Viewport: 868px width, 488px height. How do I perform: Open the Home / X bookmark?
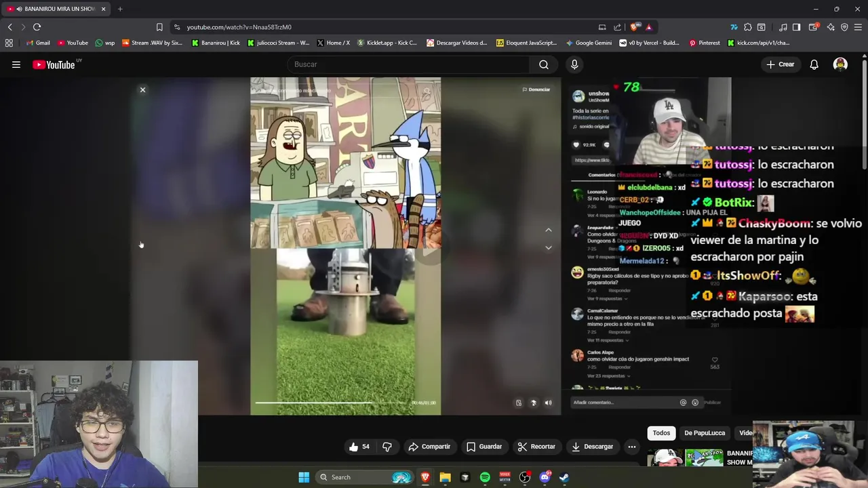334,43
